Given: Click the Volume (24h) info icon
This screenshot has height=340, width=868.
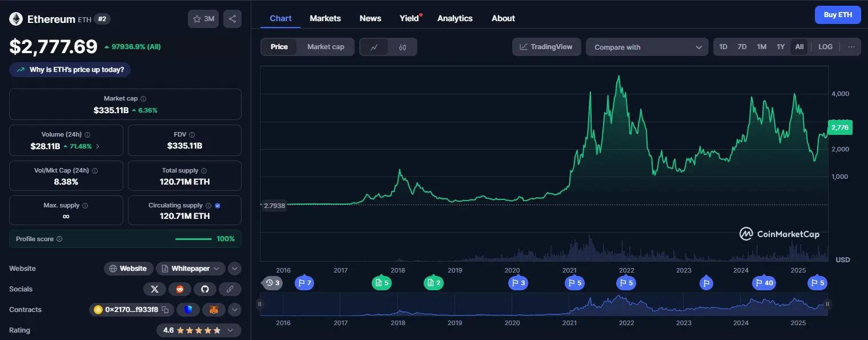Looking at the screenshot, I should pos(87,135).
